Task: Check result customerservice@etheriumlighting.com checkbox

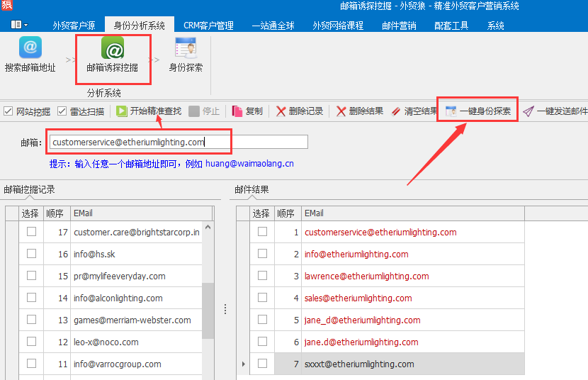Action: (x=263, y=231)
